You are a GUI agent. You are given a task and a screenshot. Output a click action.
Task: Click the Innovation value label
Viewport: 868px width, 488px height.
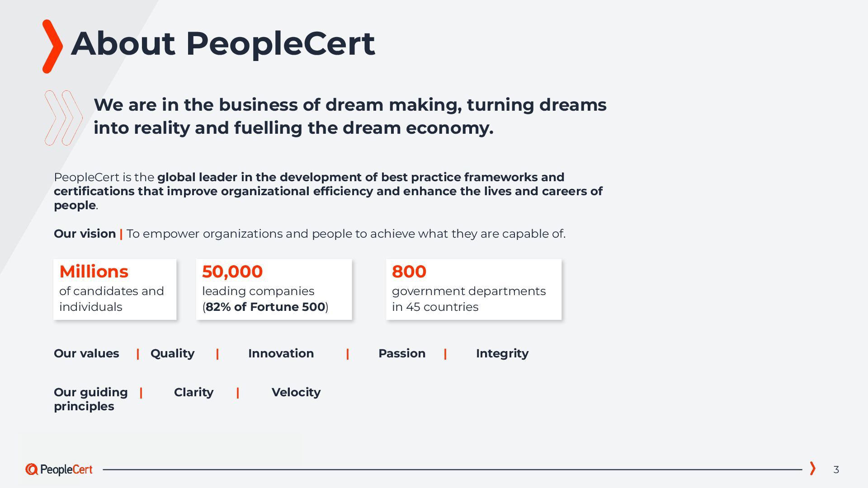281,353
